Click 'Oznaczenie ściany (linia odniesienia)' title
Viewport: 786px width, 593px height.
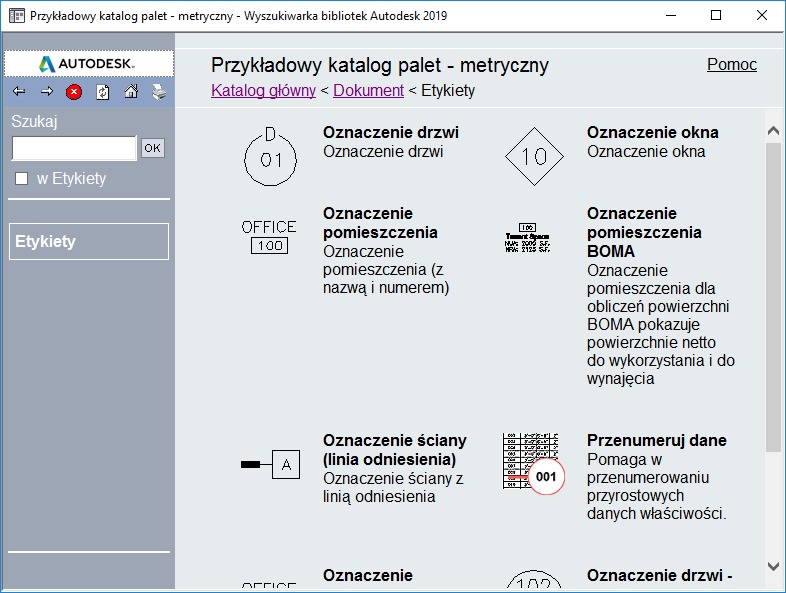395,450
